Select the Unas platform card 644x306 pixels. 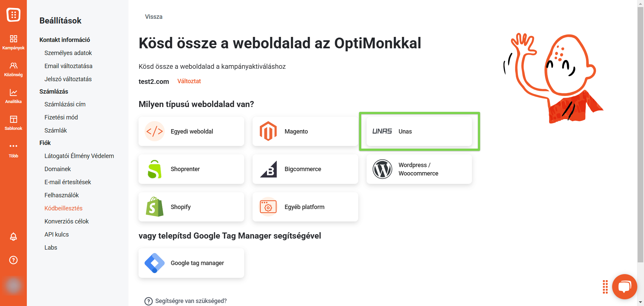click(x=419, y=131)
